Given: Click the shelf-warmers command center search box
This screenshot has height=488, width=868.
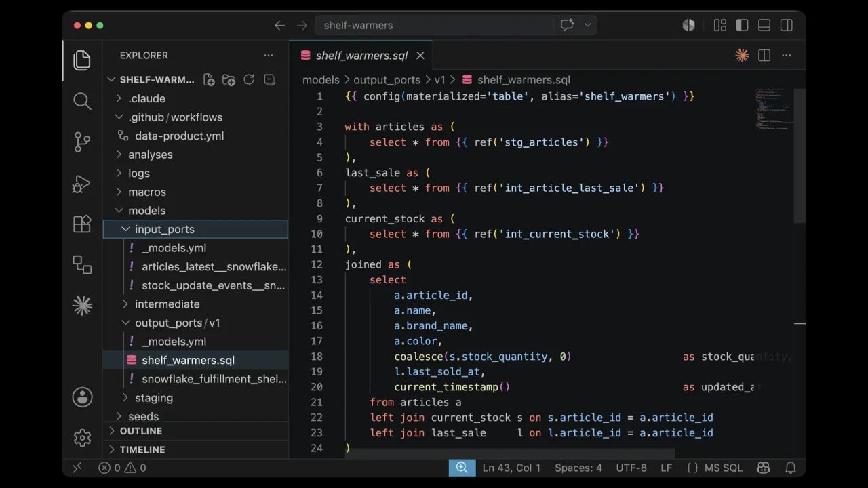Looking at the screenshot, I should tap(435, 25).
